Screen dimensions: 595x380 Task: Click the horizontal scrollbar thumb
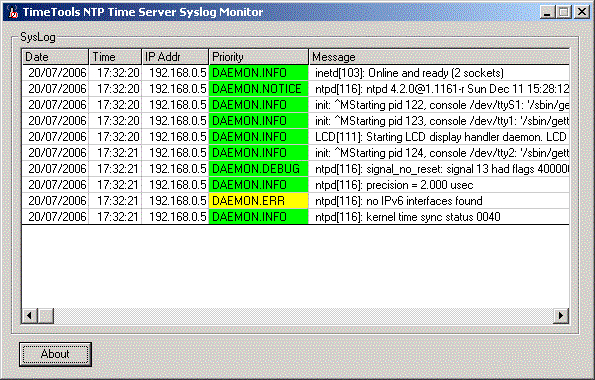[46, 315]
